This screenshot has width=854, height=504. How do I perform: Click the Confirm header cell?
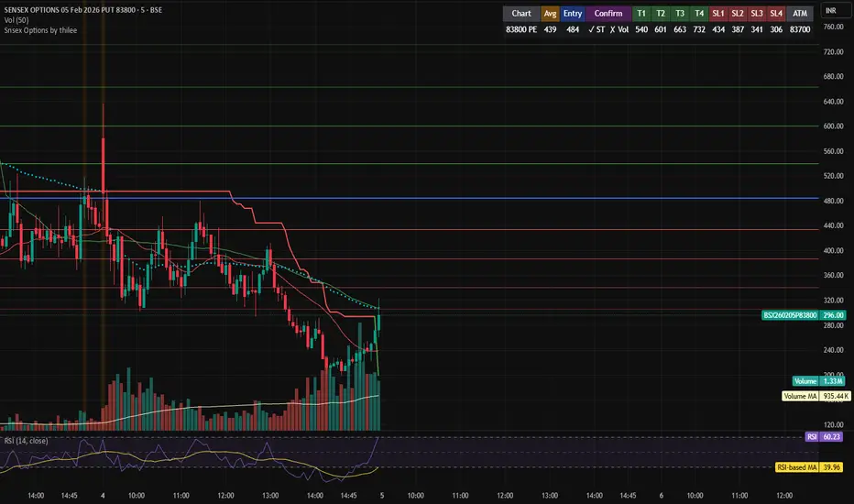click(x=608, y=14)
